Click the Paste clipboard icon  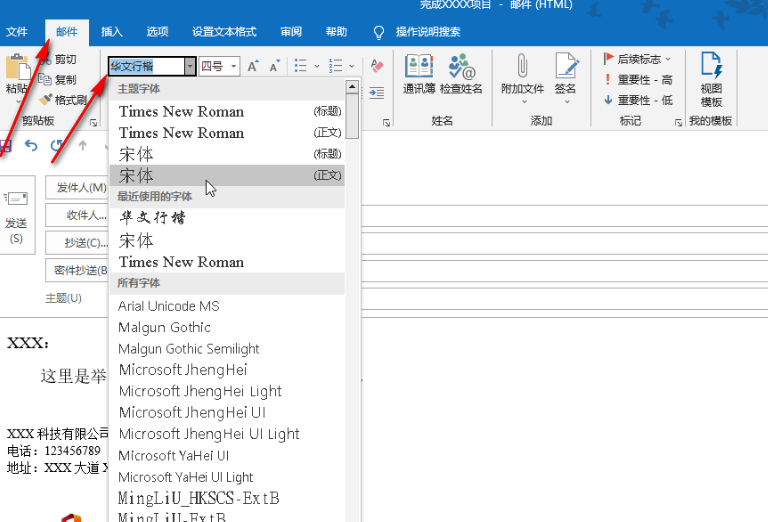click(17, 67)
